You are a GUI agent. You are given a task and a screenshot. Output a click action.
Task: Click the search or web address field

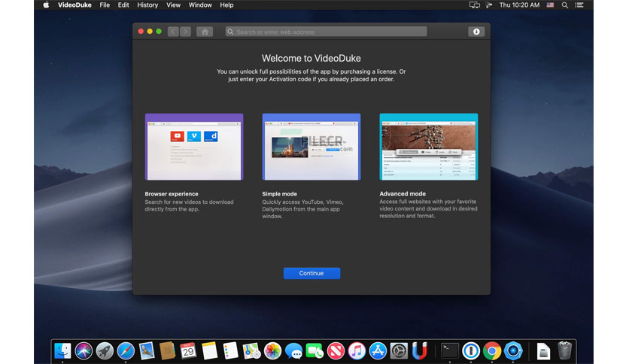pos(326,32)
